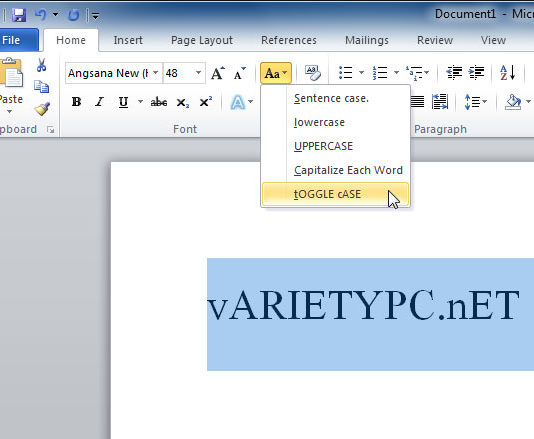Toggle Subscript formatting

point(183,102)
